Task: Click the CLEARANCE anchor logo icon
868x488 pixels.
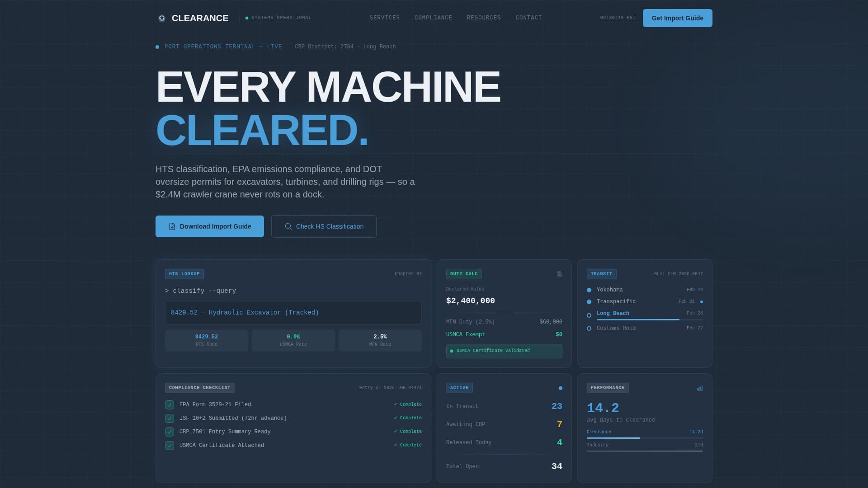Action: click(x=162, y=18)
